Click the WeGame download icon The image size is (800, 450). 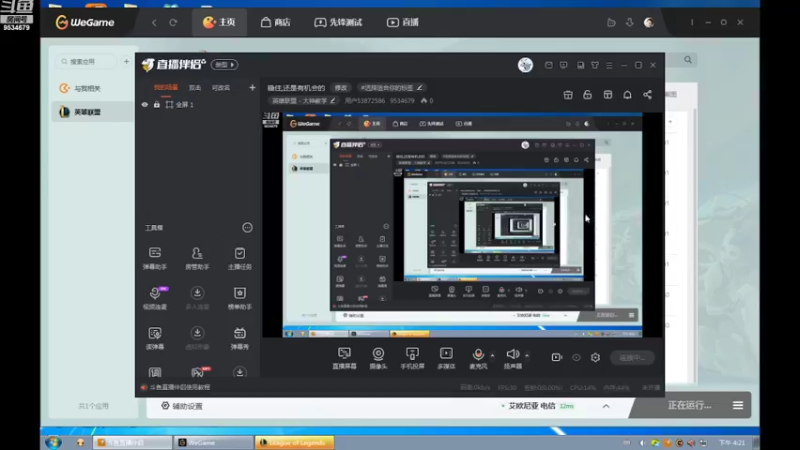click(x=630, y=22)
